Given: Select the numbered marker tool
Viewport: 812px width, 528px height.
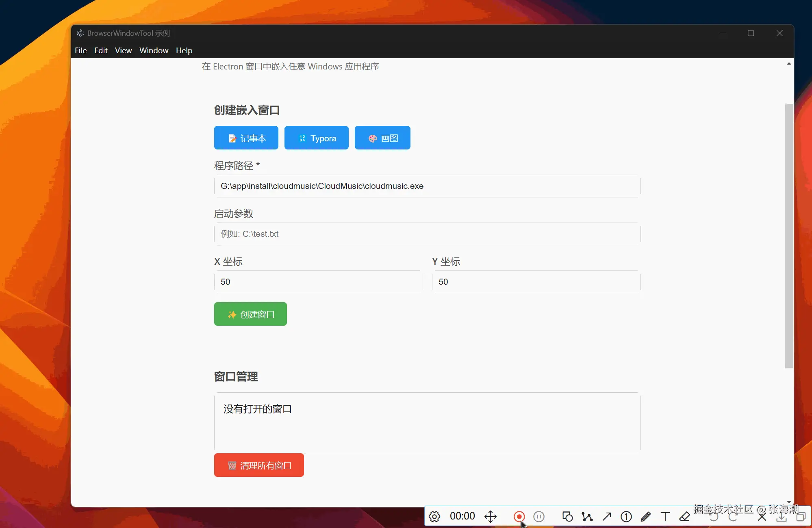Looking at the screenshot, I should coord(626,517).
